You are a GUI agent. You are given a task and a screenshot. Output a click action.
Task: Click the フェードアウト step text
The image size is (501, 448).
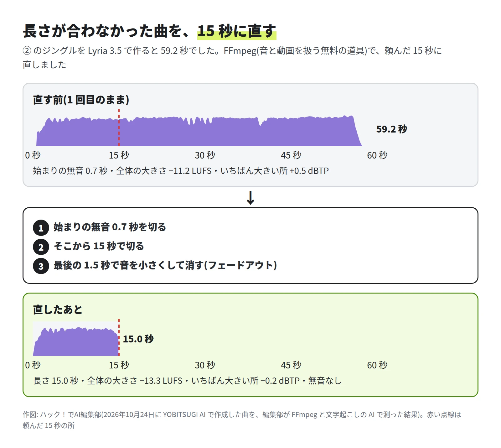165,265
